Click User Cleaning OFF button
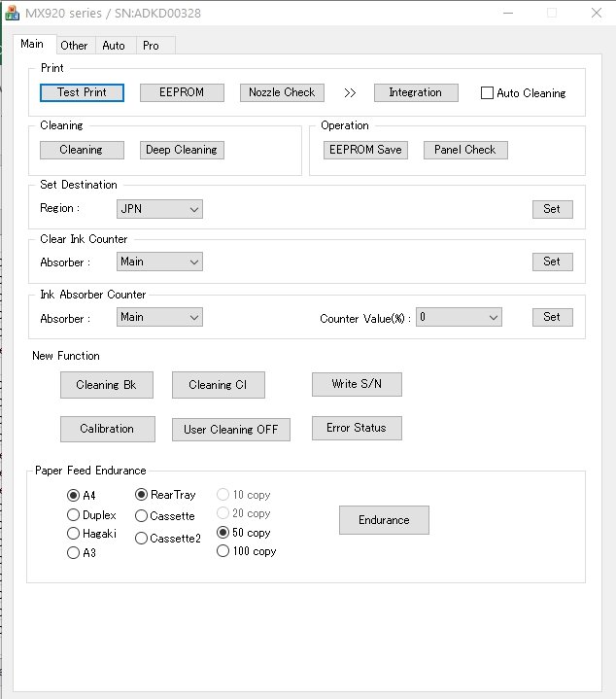 (231, 430)
